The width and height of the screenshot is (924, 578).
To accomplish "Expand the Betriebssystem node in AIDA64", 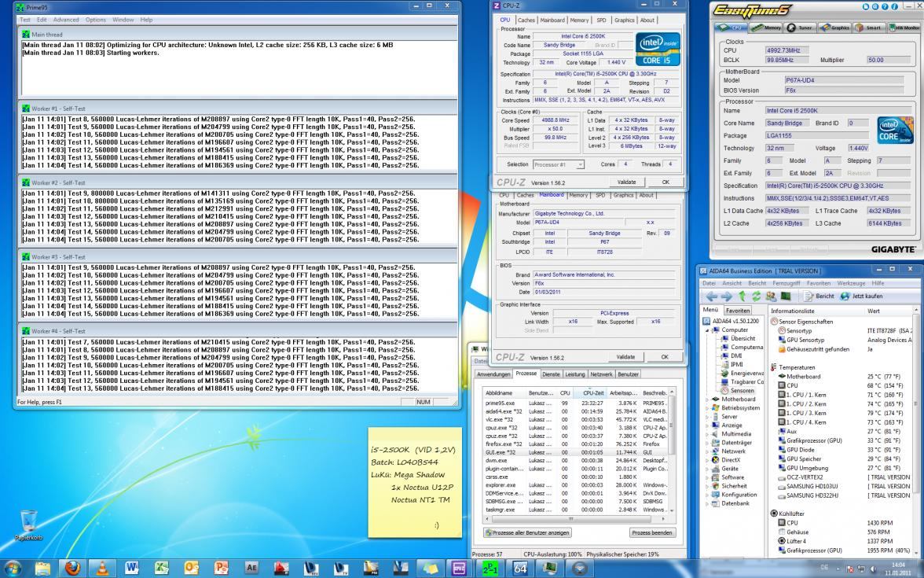I will click(x=707, y=407).
